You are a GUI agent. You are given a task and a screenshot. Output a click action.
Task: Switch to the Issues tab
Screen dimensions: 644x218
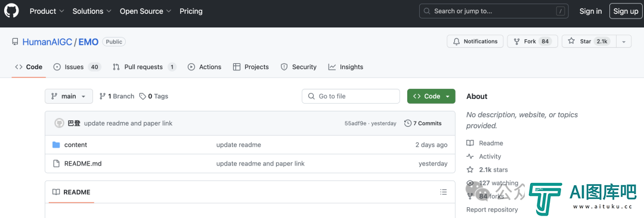(x=77, y=67)
